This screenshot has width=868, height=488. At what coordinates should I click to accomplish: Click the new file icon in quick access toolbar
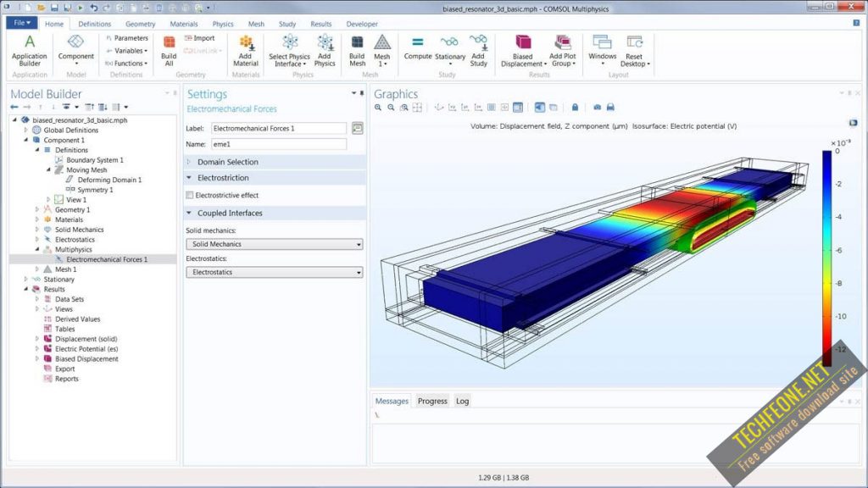(x=28, y=8)
